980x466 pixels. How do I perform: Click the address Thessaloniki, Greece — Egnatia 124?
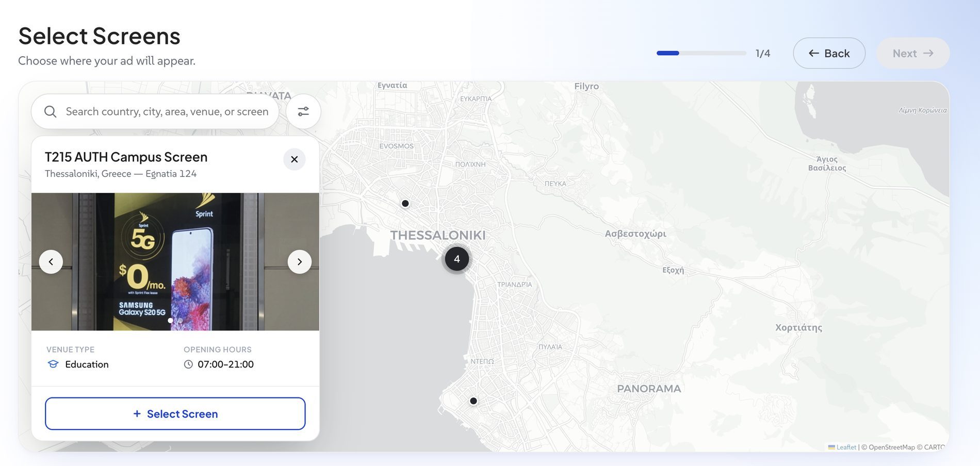point(121,174)
